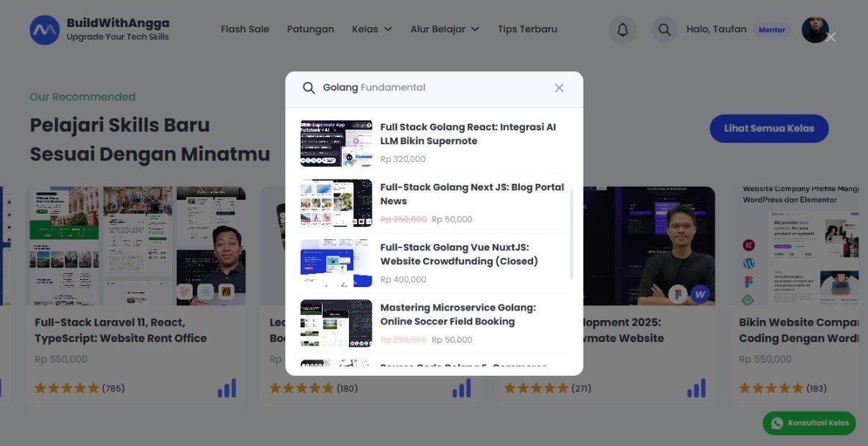This screenshot has width=868, height=446.
Task: Click the WhatsApp icon in Konsultasi Kelas
Action: coord(776,423)
